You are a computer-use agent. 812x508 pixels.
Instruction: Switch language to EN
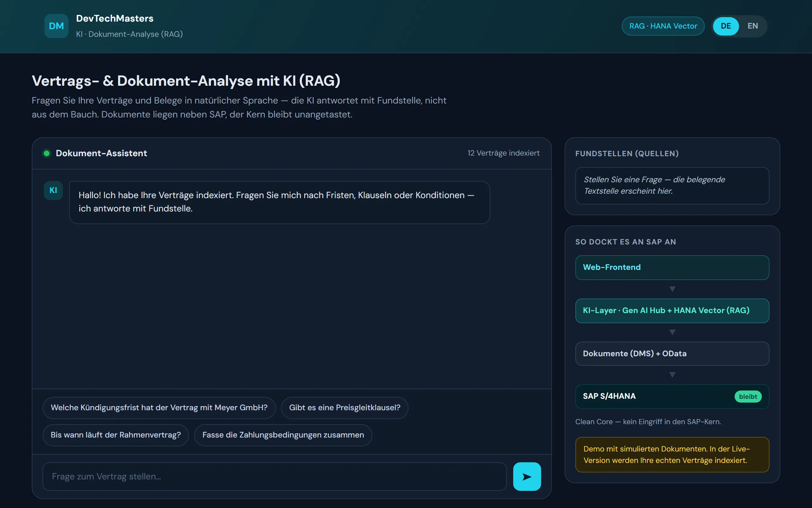pyautogui.click(x=753, y=26)
